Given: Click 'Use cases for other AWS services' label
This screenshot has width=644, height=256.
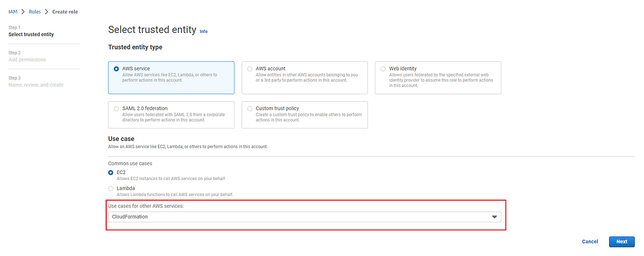Looking at the screenshot, I should pyautogui.click(x=146, y=206).
